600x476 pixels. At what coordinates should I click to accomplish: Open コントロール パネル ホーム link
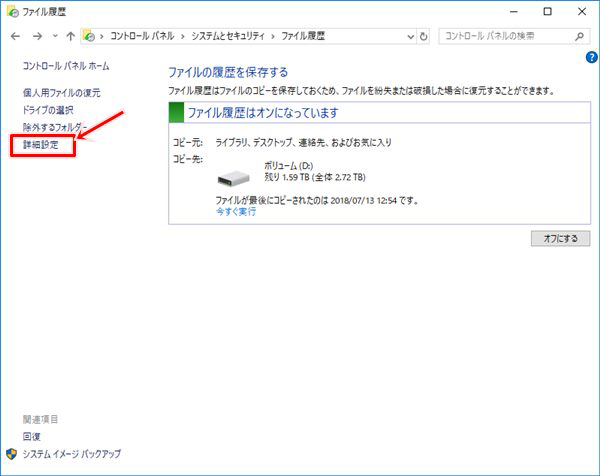click(x=66, y=66)
